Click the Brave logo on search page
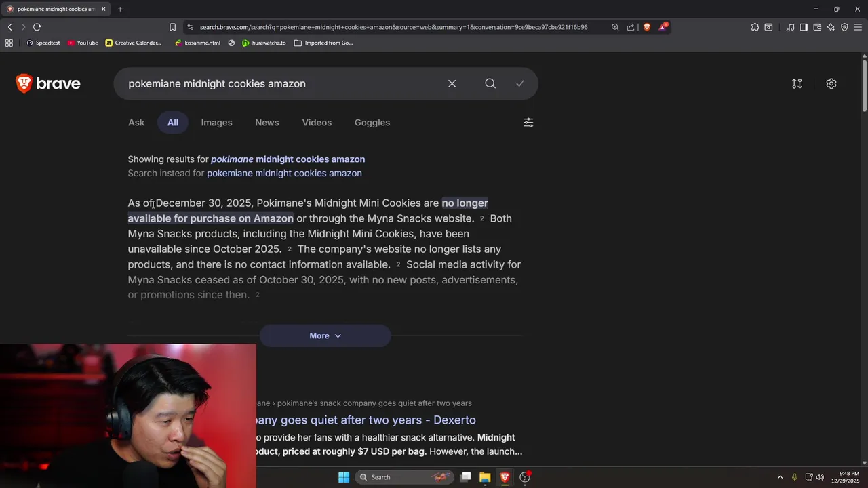The image size is (868, 488). pyautogui.click(x=48, y=83)
